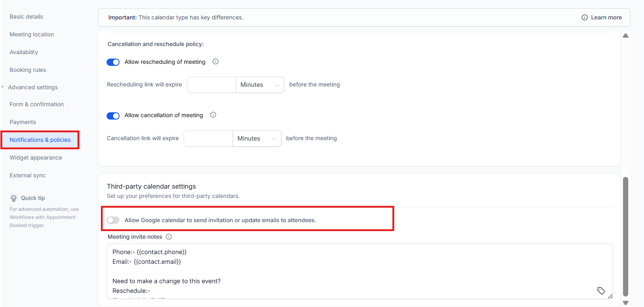Turn off Allow cancellation of meeting toggle
Image resolution: width=644 pixels, height=307 pixels.
pos(113,116)
